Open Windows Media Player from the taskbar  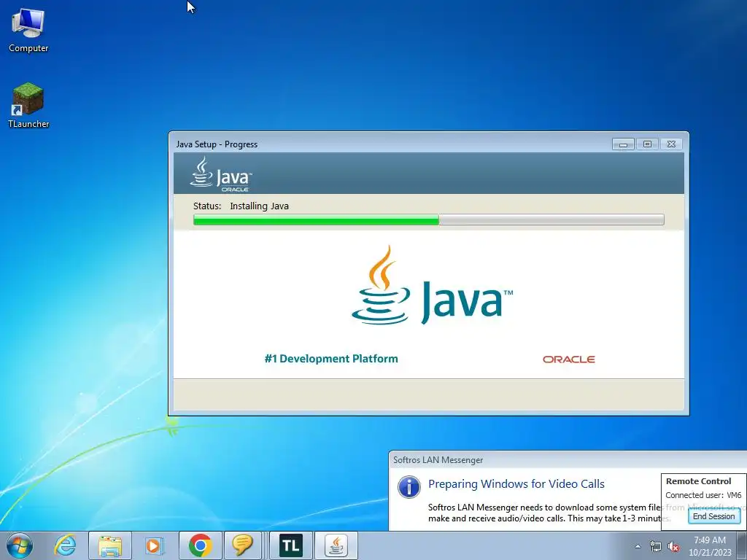click(x=154, y=545)
